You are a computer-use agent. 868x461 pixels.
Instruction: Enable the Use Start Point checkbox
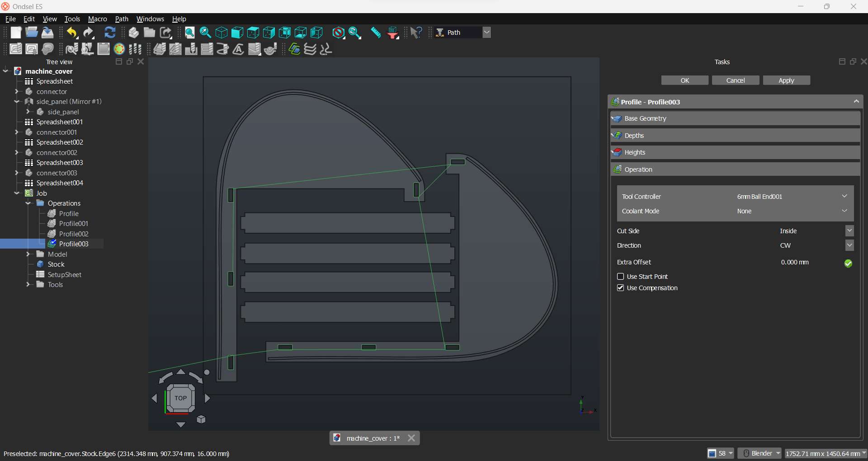pos(621,277)
